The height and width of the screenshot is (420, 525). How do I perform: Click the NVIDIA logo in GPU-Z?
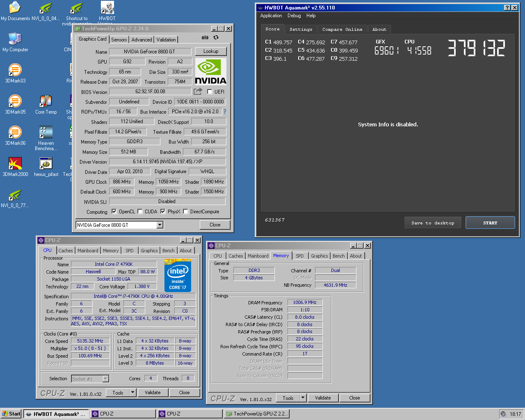(210, 71)
